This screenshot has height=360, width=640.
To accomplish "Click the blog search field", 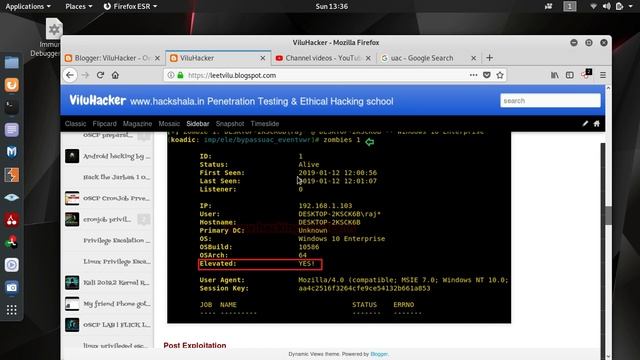I will (550, 100).
